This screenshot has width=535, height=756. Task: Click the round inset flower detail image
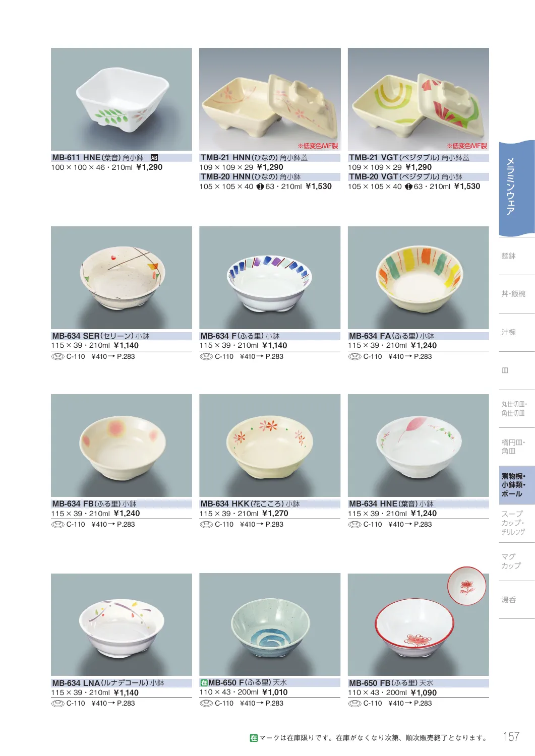(467, 586)
